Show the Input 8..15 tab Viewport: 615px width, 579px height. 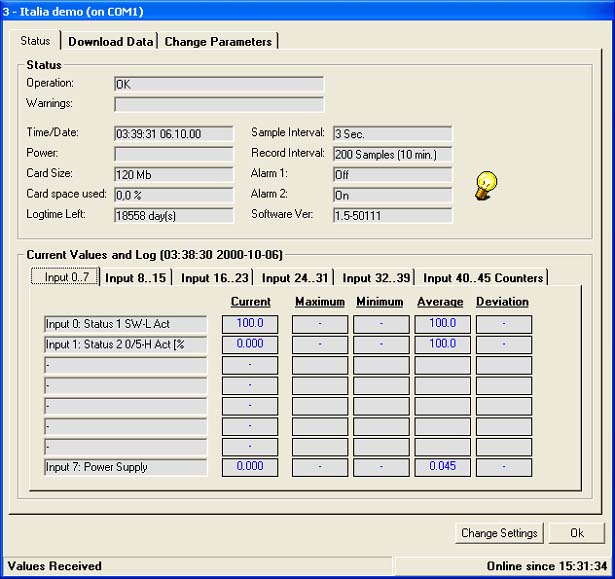[137, 278]
